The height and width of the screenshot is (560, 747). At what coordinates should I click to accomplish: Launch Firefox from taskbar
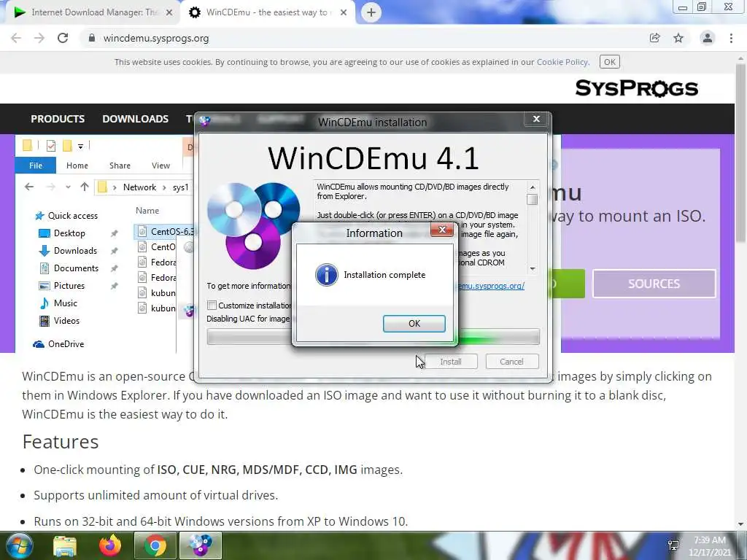tap(110, 545)
